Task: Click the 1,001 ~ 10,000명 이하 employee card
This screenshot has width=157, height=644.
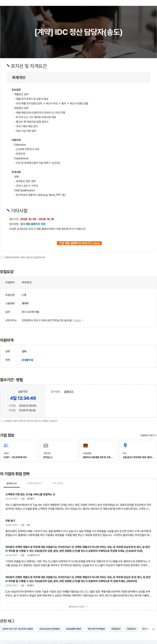Action: (19, 451)
